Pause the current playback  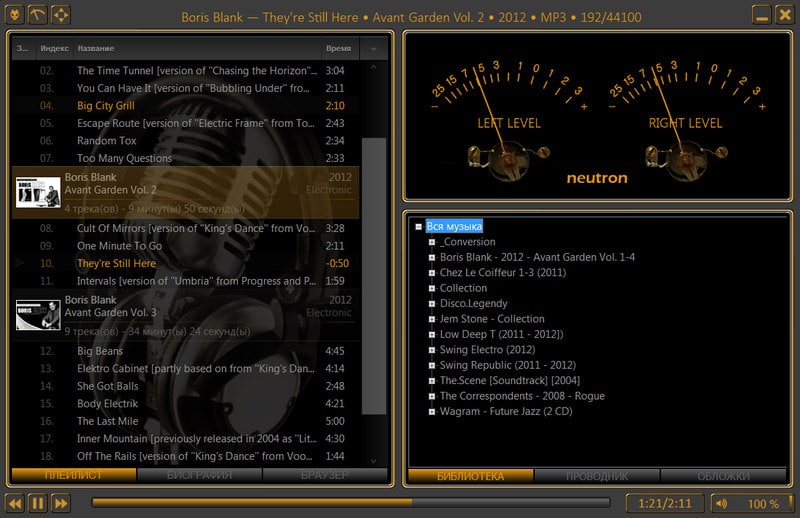pos(38,504)
